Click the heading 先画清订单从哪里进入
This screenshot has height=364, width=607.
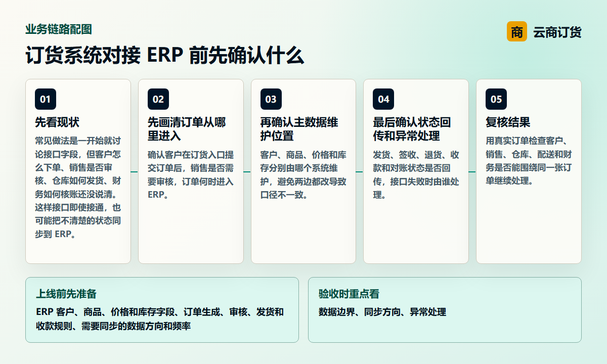click(x=187, y=129)
